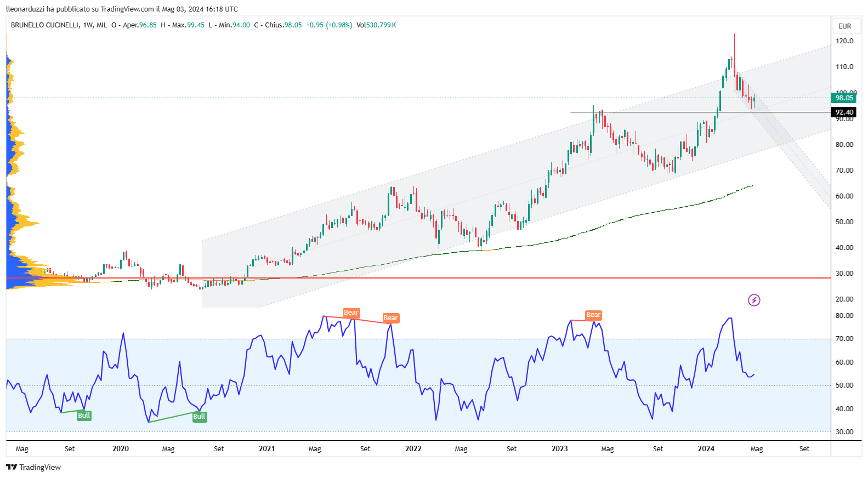Click the 2020 label on time axis
The image size is (868, 477).
click(x=121, y=448)
